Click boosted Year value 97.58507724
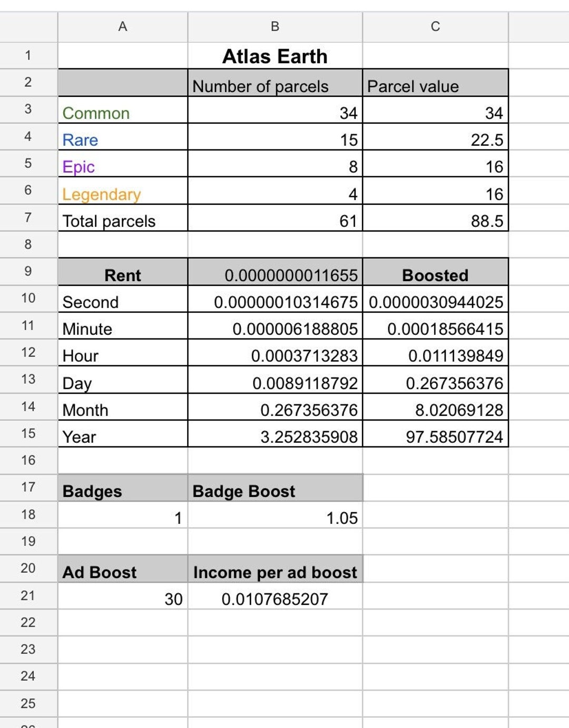Image resolution: width=569 pixels, height=728 pixels. point(435,434)
